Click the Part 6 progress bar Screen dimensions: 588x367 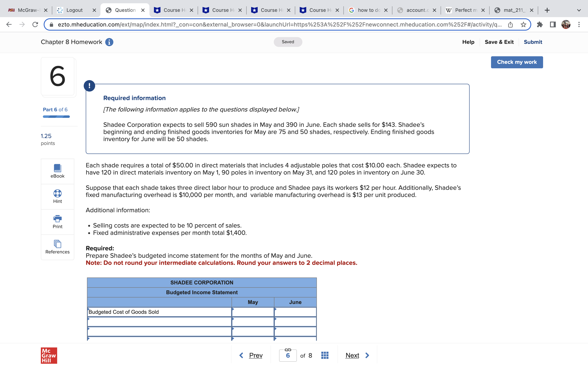[x=56, y=117]
